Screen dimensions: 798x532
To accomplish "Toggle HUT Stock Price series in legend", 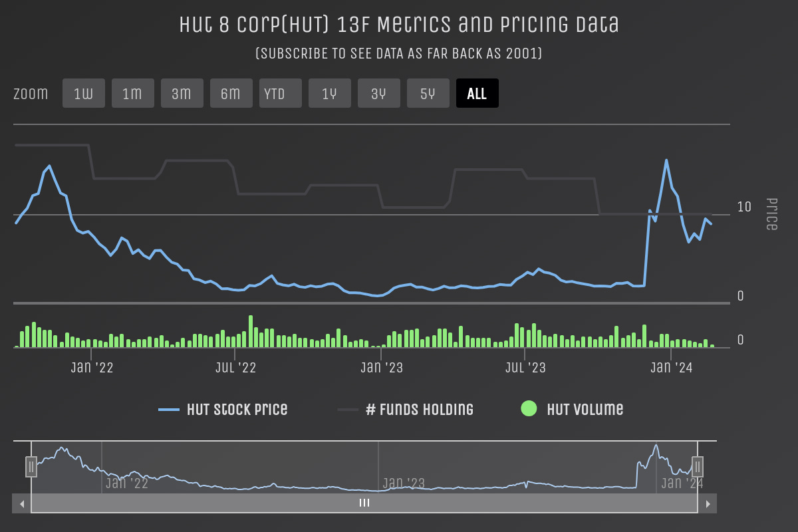I will (x=223, y=409).
